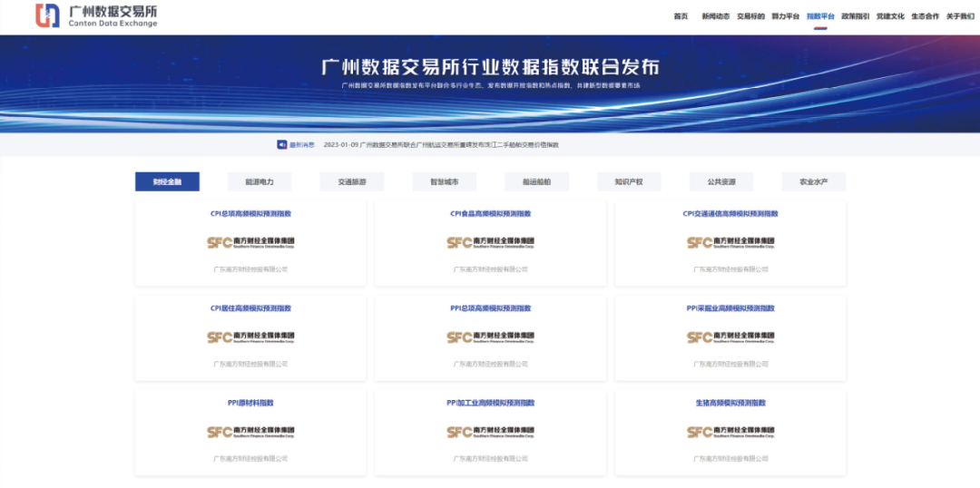Click the SFC logo in 生猪 card
Image resolution: width=980 pixels, height=488 pixels.
pos(730,432)
